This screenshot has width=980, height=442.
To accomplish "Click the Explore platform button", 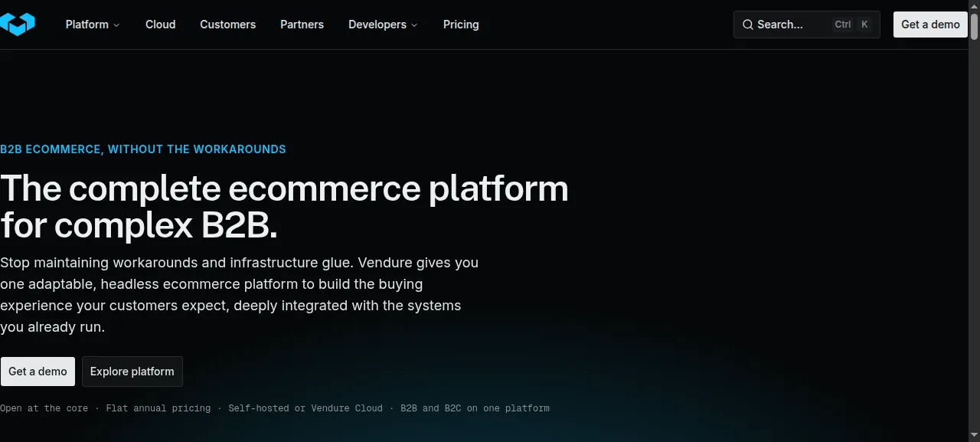I will coord(132,372).
